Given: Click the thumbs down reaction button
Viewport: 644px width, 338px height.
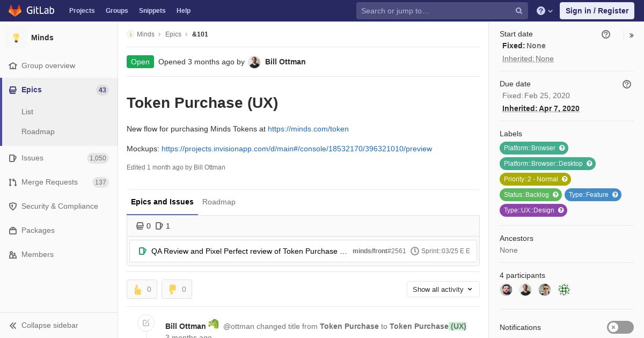Looking at the screenshot, I should click(177, 289).
